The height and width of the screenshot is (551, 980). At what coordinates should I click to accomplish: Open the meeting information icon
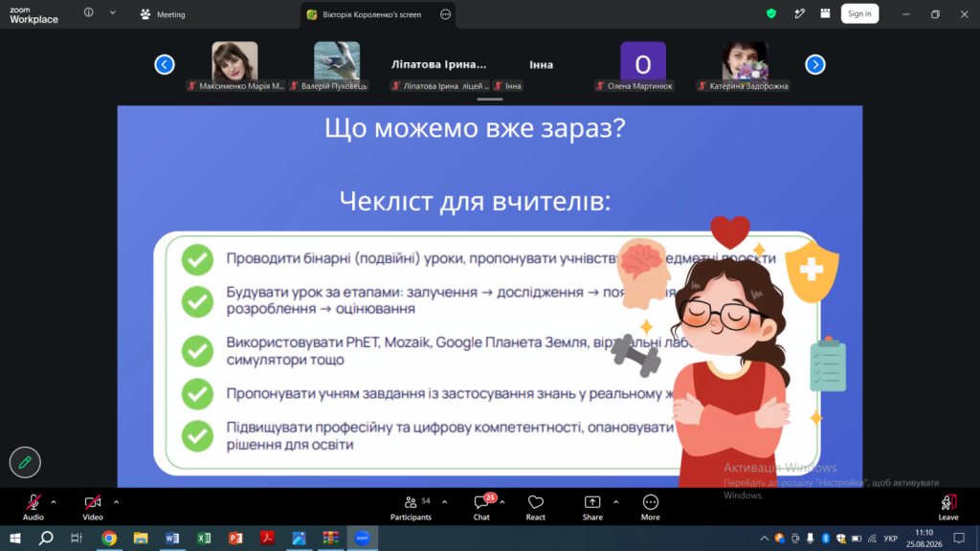pyautogui.click(x=89, y=12)
